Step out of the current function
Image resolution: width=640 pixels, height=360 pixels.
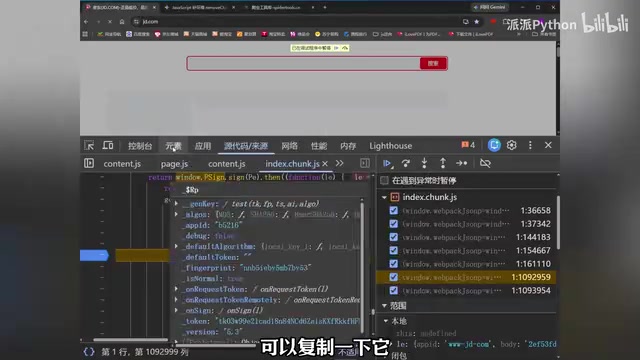[x=443, y=163]
